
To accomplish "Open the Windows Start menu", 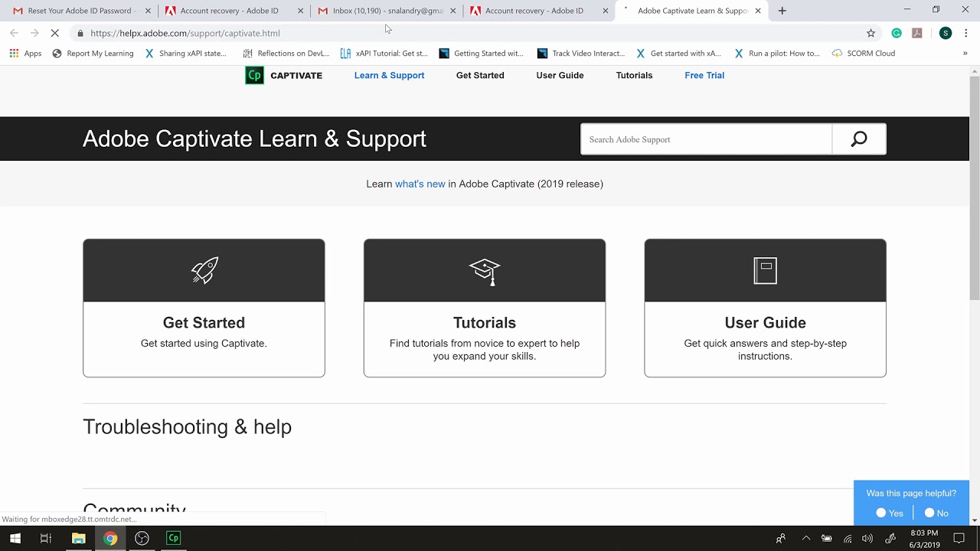I will pyautogui.click(x=15, y=538).
